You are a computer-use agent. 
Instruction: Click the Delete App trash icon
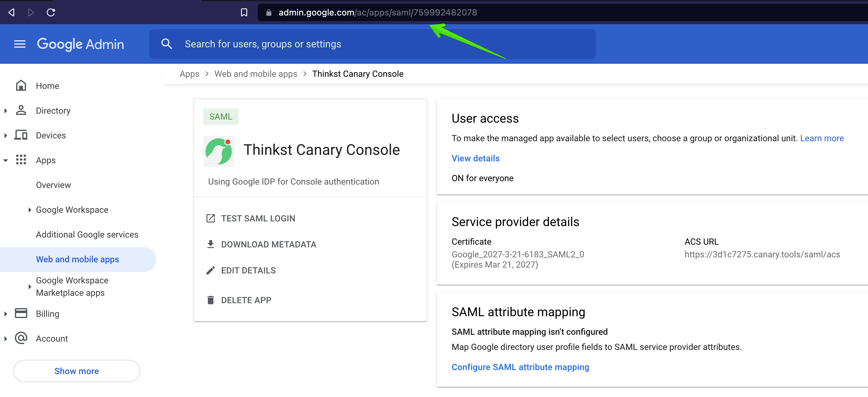211,300
